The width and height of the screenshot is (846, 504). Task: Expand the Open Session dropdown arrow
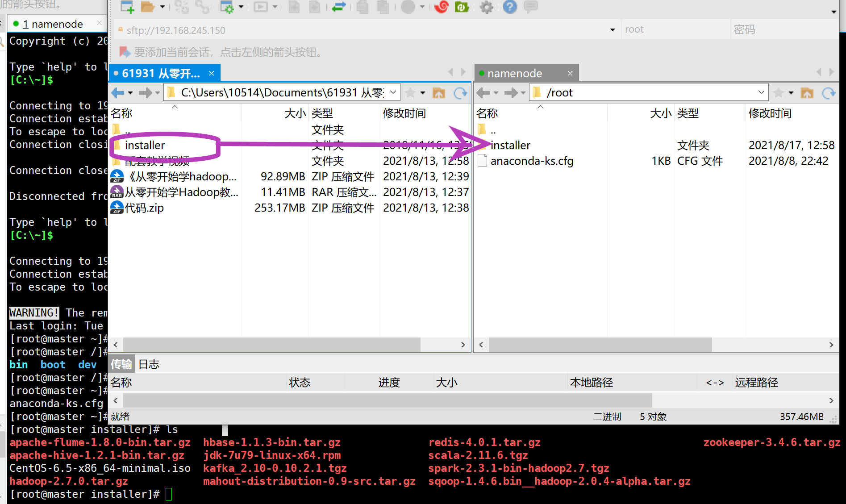coord(162,7)
